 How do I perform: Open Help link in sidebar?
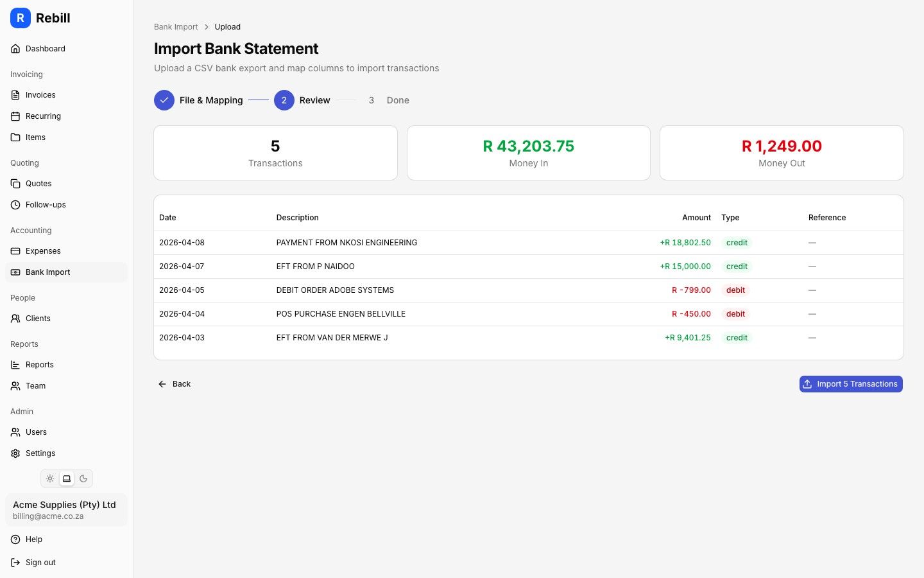[x=66, y=539]
